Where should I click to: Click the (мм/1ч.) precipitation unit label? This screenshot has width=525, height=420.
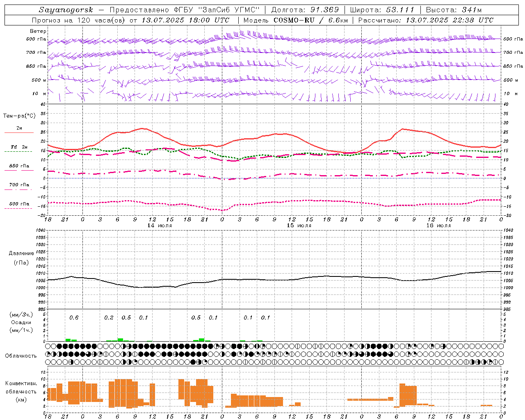pos(21,330)
